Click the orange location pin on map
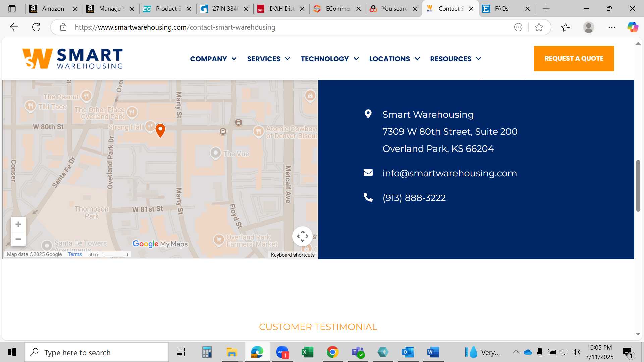Image resolution: width=644 pixels, height=362 pixels. pyautogui.click(x=160, y=130)
